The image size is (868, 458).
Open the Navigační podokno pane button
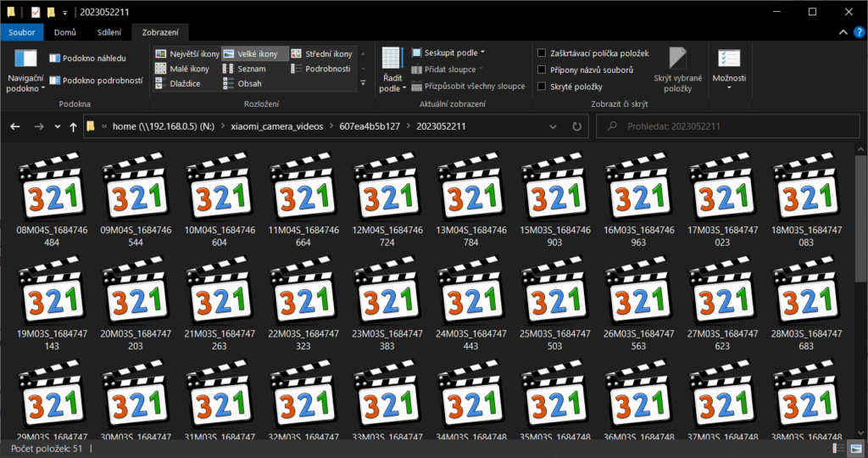[x=25, y=68]
